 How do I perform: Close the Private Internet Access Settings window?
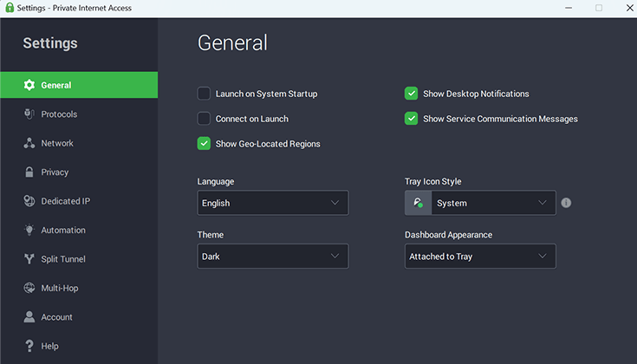(x=629, y=8)
